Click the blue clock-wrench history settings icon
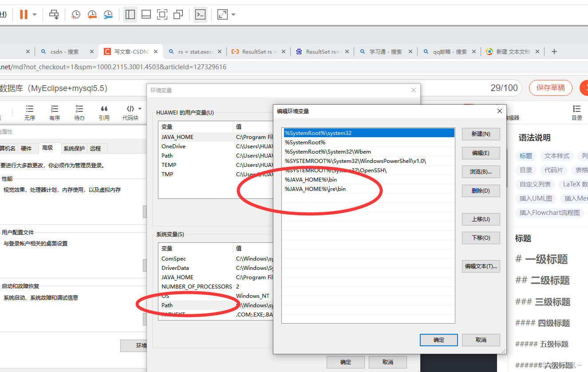588x372 pixels. 108,15
